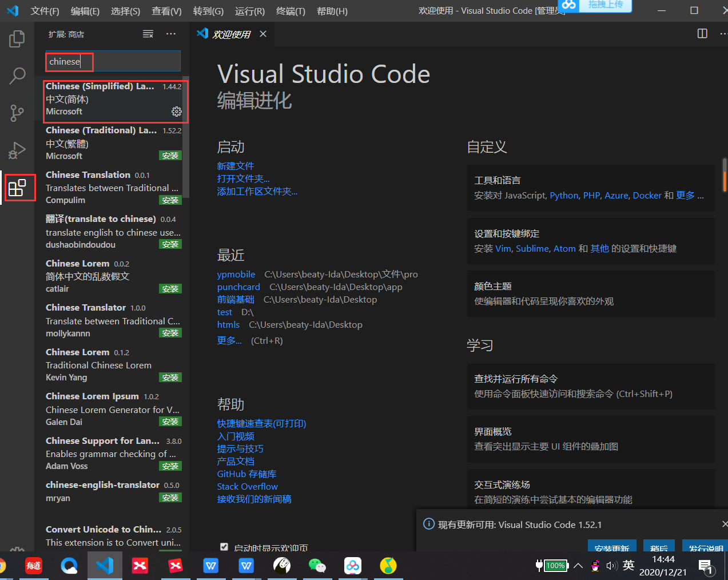728x580 pixels.
Task: Open the Stack Overflow help link
Action: pos(247,486)
